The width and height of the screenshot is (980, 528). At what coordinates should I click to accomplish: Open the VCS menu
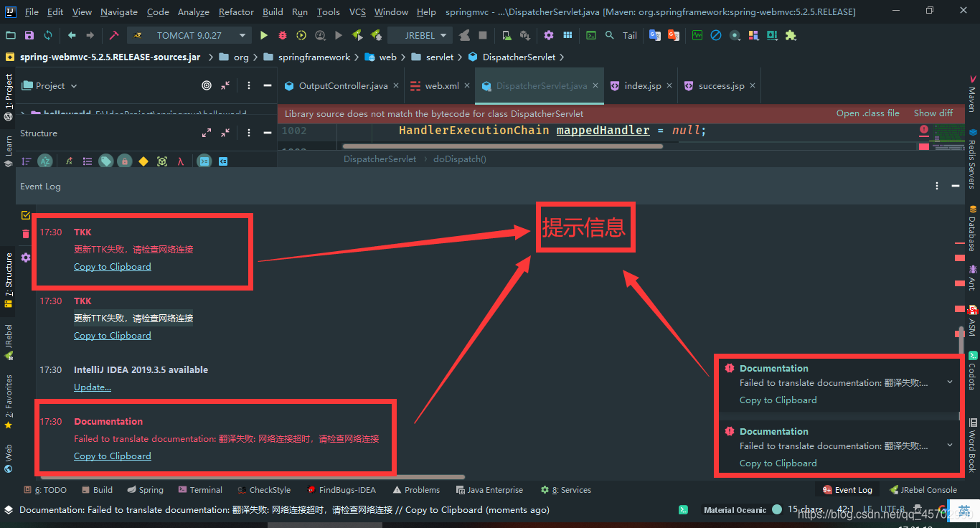[357, 11]
